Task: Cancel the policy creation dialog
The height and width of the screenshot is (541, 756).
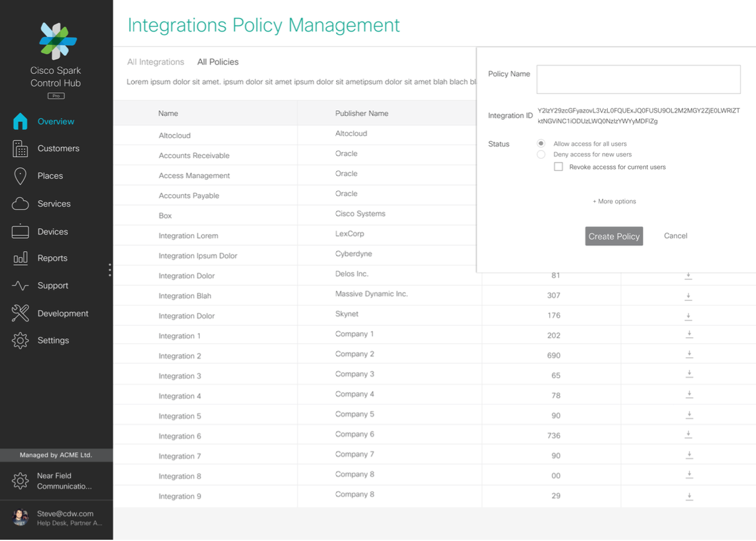Action: point(675,236)
